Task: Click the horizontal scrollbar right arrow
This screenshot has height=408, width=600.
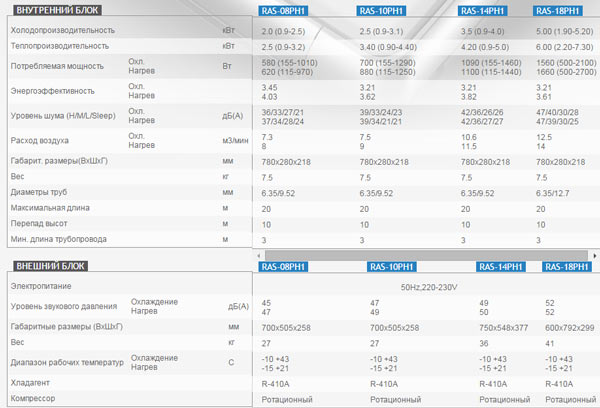Action: (595, 255)
